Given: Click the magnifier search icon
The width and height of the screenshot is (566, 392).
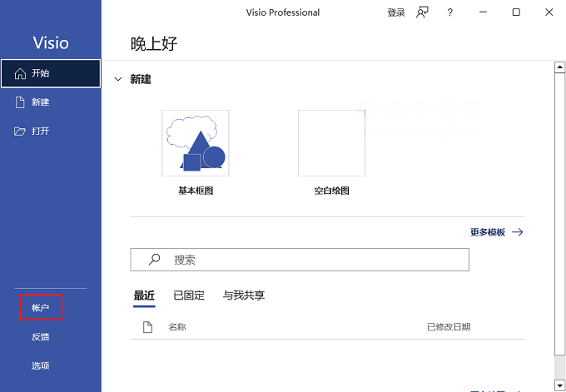Looking at the screenshot, I should [154, 259].
